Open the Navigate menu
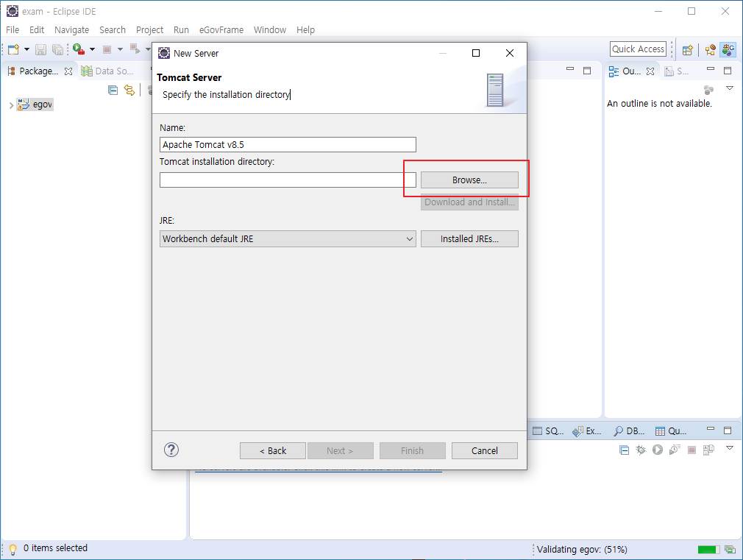This screenshot has width=743, height=560. [x=71, y=30]
